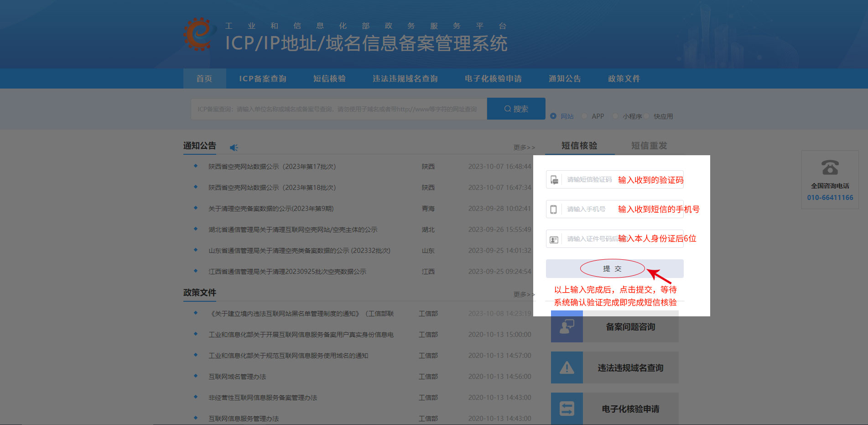Click the announcement speaker icon
Viewport: 868px width, 425px height.
[234, 147]
